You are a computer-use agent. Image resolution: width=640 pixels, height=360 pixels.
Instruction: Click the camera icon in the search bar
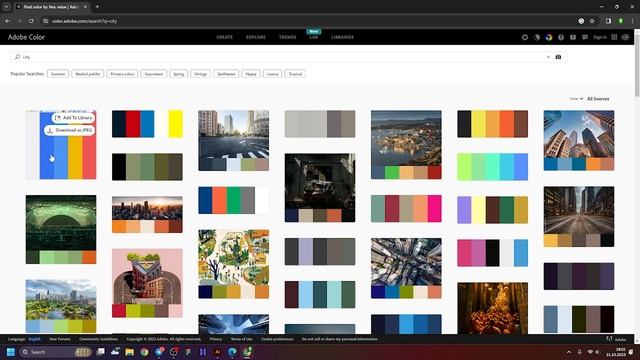coord(558,57)
